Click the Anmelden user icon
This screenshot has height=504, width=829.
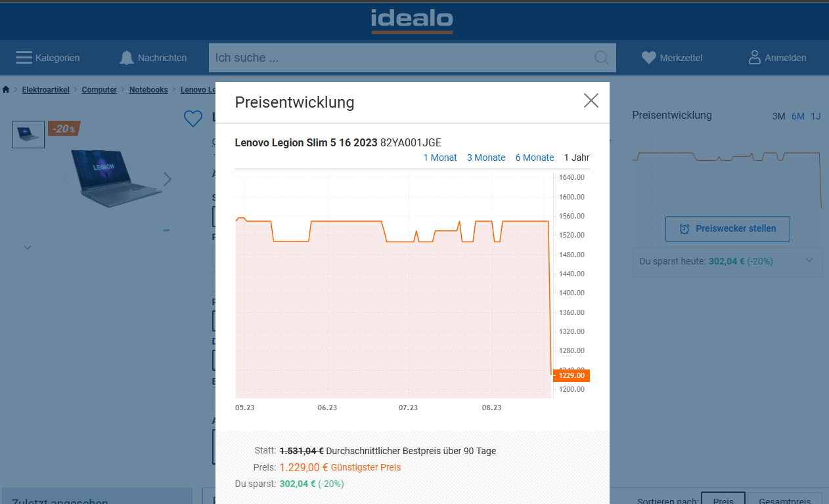755,57
